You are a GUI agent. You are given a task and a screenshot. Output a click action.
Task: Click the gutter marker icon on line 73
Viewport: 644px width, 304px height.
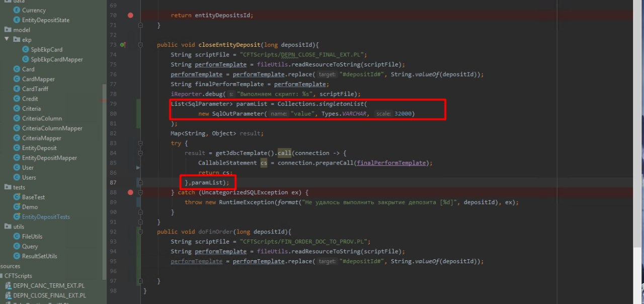tap(123, 45)
